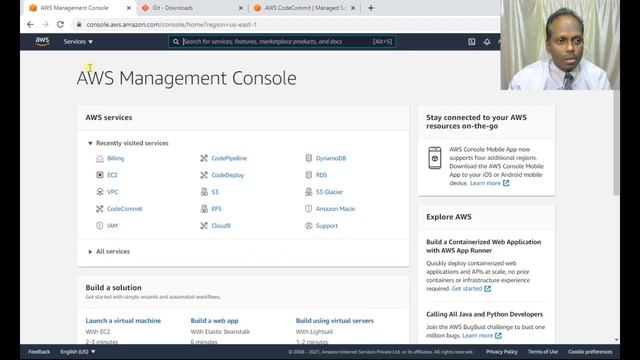The height and width of the screenshot is (360, 640).
Task: Click the search magnifier icon
Action: coord(176,42)
